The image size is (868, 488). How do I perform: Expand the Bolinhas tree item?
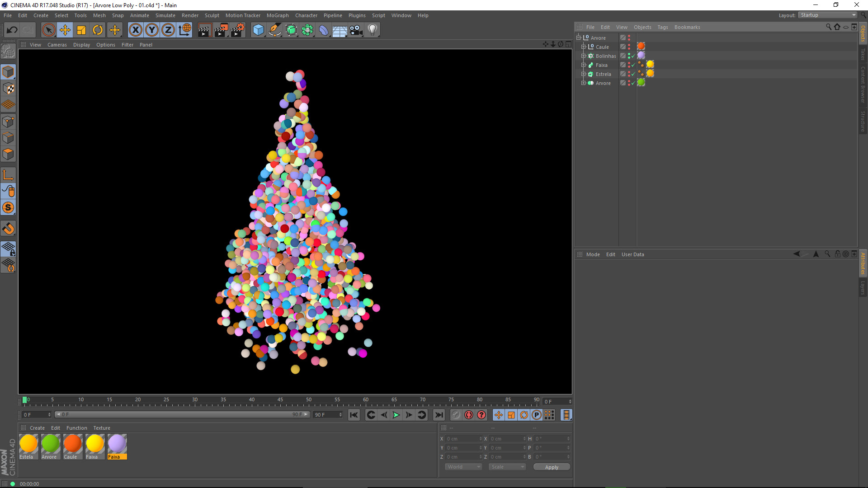[x=583, y=56]
